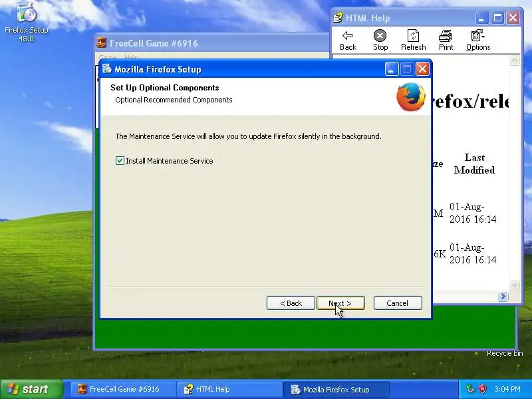
Task: Switch to HTML Help taskbar button
Action: pyautogui.click(x=230, y=389)
